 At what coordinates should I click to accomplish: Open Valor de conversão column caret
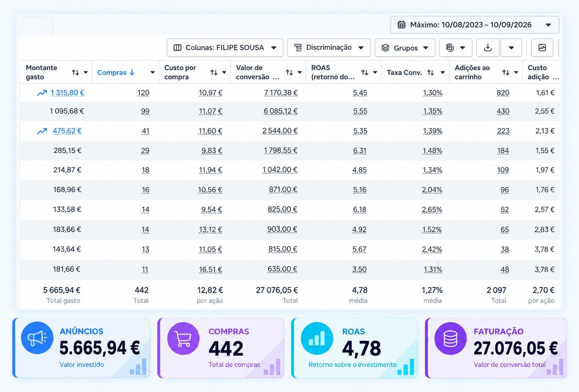pos(300,73)
